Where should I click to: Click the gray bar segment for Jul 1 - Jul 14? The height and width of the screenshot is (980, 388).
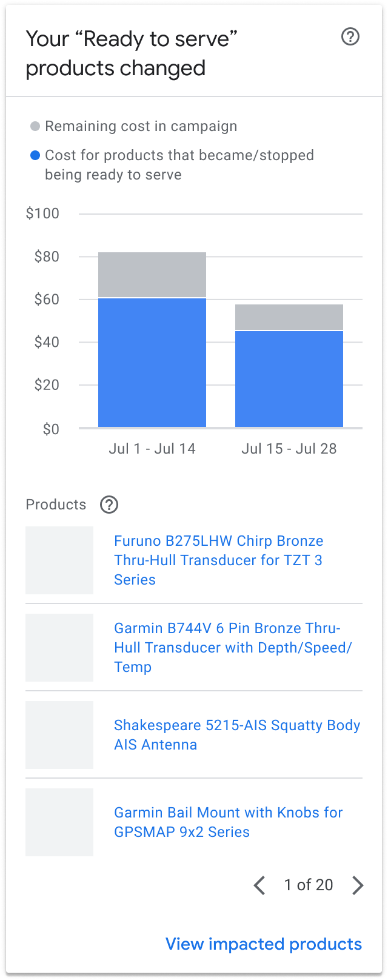pos(152,275)
